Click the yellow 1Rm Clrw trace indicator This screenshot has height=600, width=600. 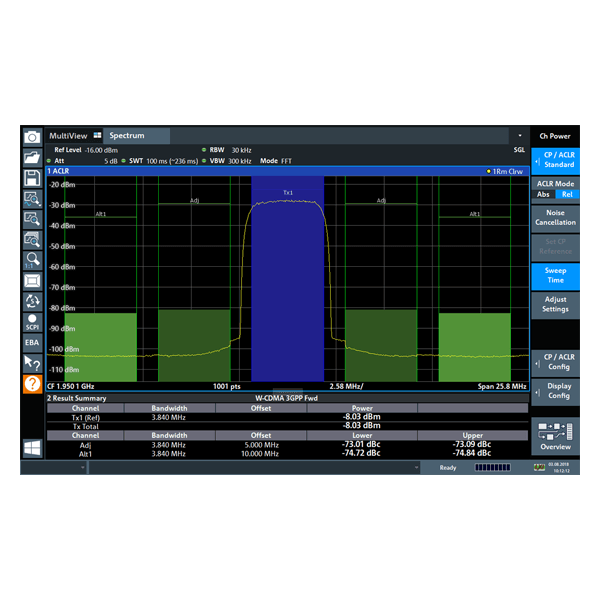coord(504,171)
